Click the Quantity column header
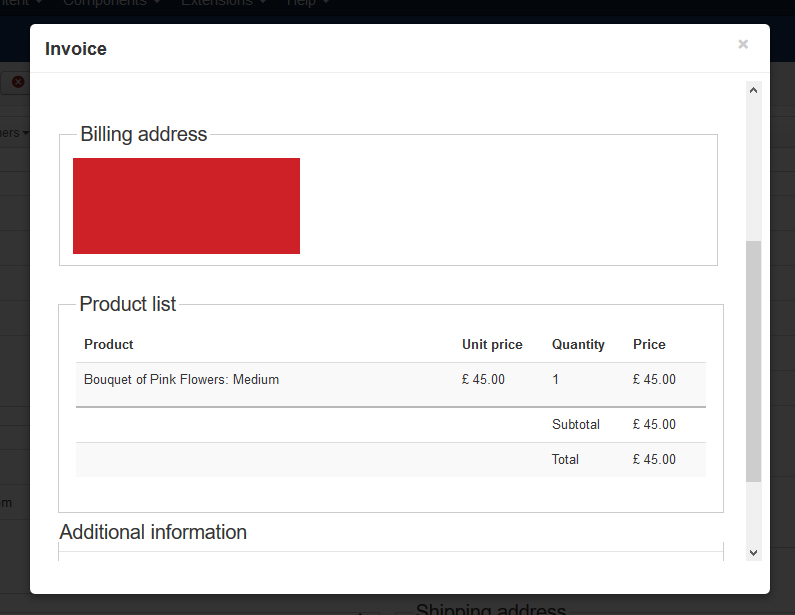 coord(578,344)
